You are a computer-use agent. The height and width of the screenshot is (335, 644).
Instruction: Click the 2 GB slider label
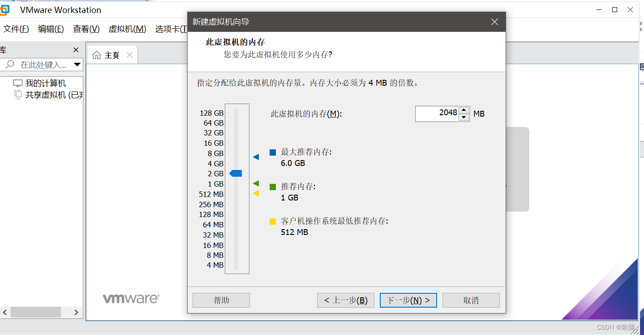[215, 174]
